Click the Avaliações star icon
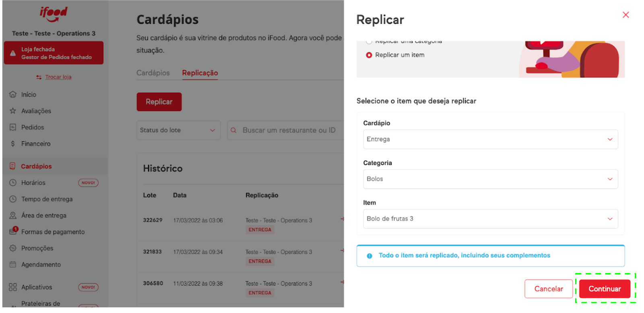 click(13, 111)
